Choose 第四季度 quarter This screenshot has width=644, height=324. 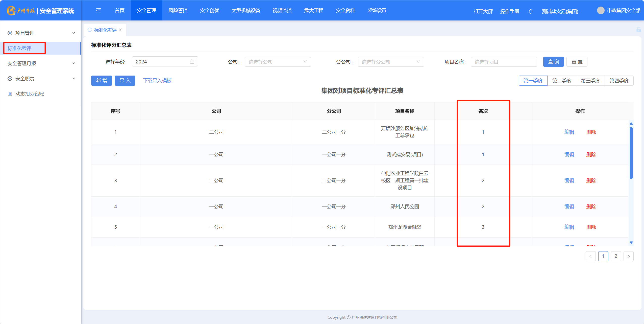(x=619, y=81)
